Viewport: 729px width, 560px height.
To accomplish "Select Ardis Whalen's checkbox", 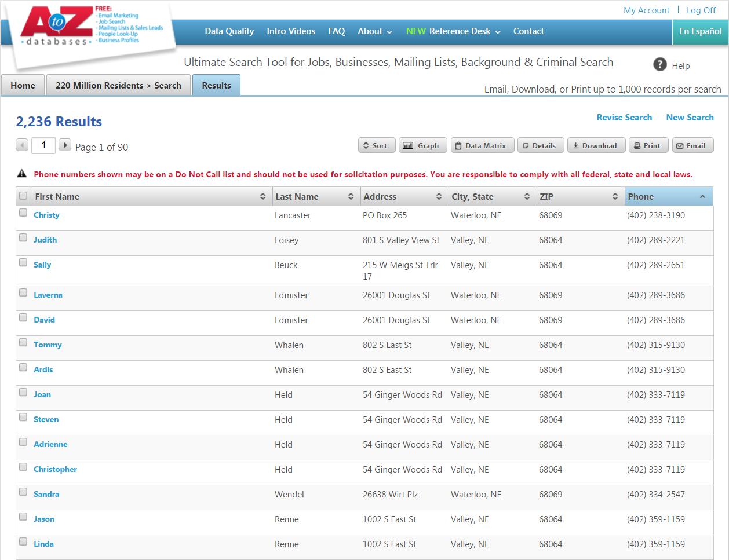I will 23,367.
